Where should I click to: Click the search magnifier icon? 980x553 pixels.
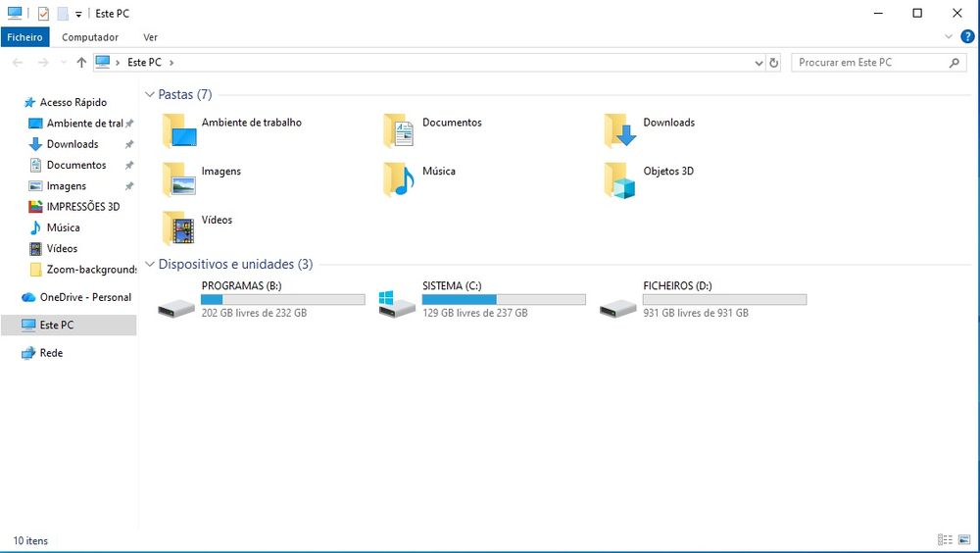[x=955, y=63]
